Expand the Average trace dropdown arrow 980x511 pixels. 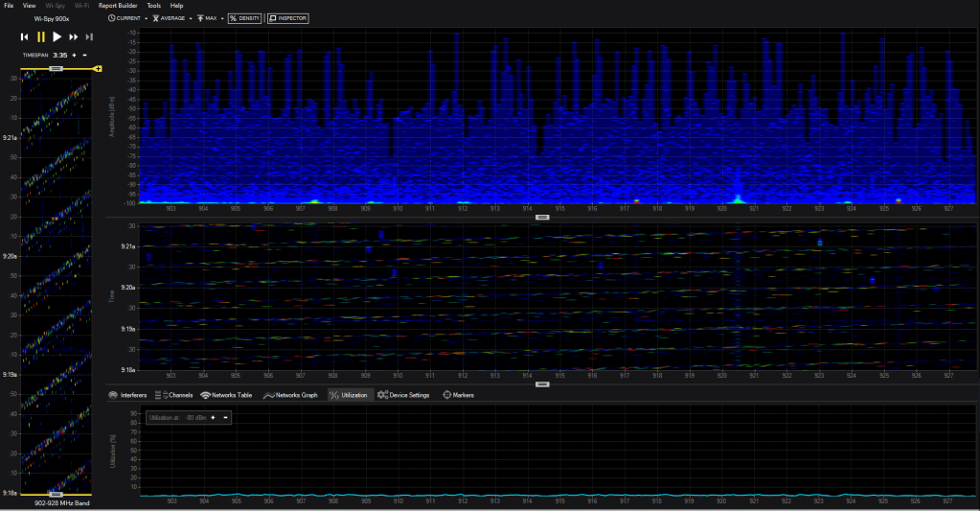(190, 18)
